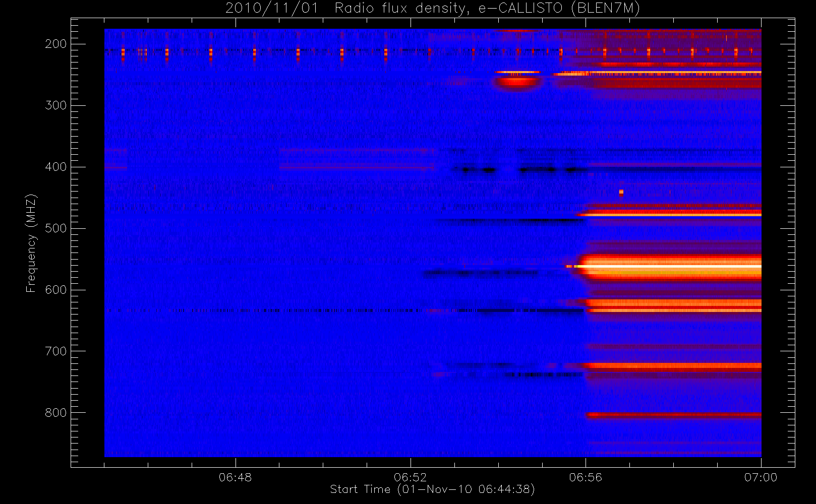Click the 600 frequency tick label
This screenshot has height=504, width=816.
coord(55,290)
